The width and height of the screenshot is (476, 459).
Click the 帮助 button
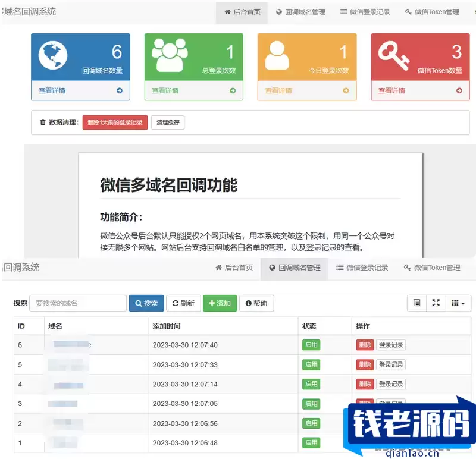256,303
